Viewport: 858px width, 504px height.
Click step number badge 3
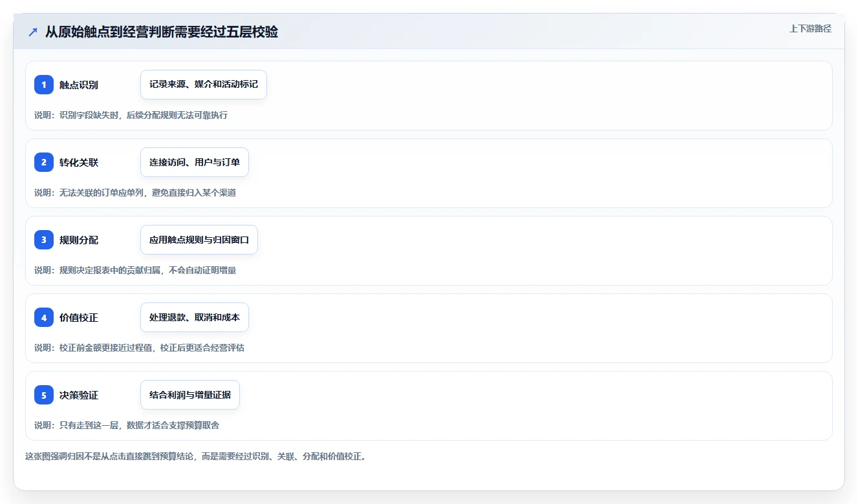44,240
